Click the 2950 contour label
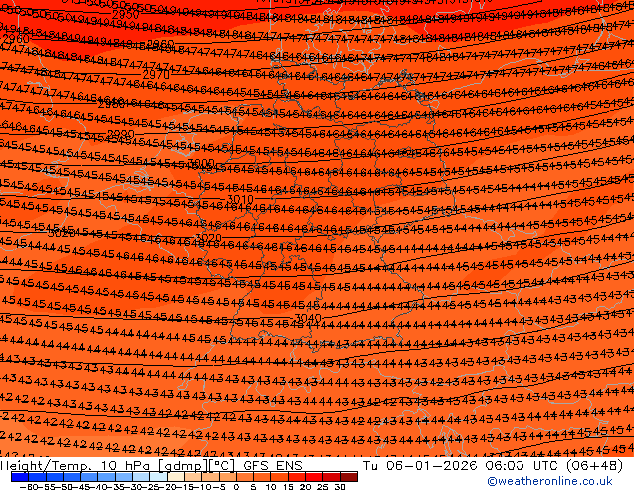Screen dimensions: 634x490 pos(125,15)
